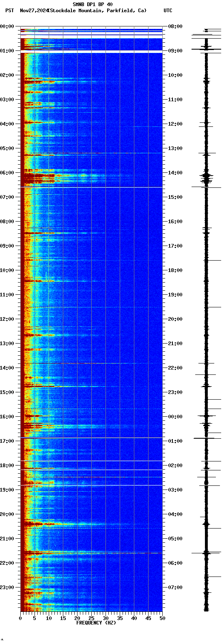Click the frequency axis tick label 10
The image size is (224, 644).
(49, 618)
